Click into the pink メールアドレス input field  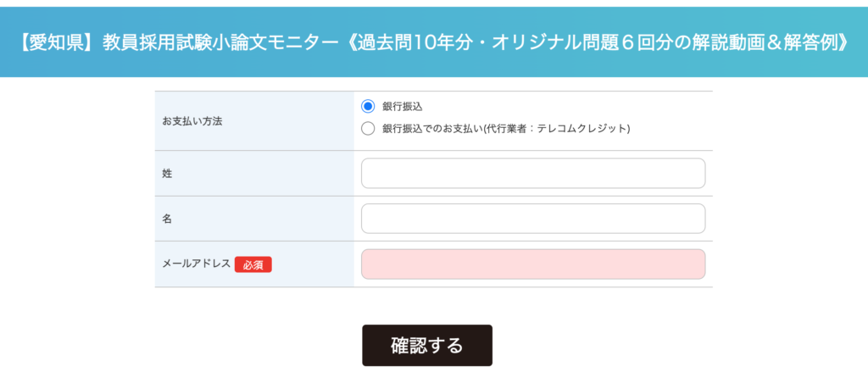(x=533, y=264)
